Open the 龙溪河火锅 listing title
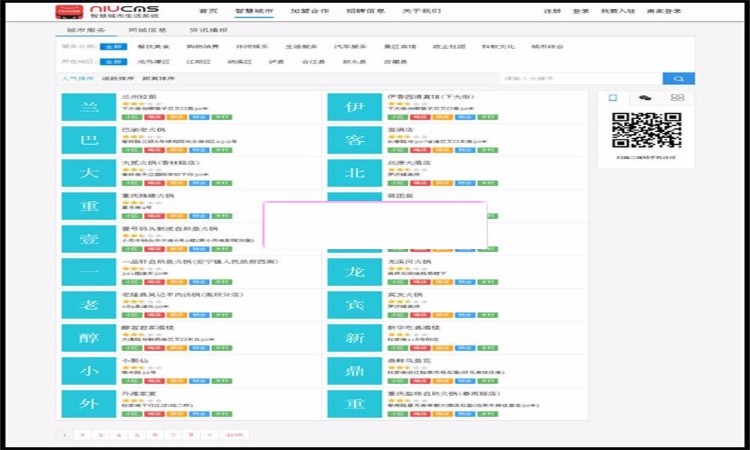This screenshot has width=750, height=450. pos(409,262)
